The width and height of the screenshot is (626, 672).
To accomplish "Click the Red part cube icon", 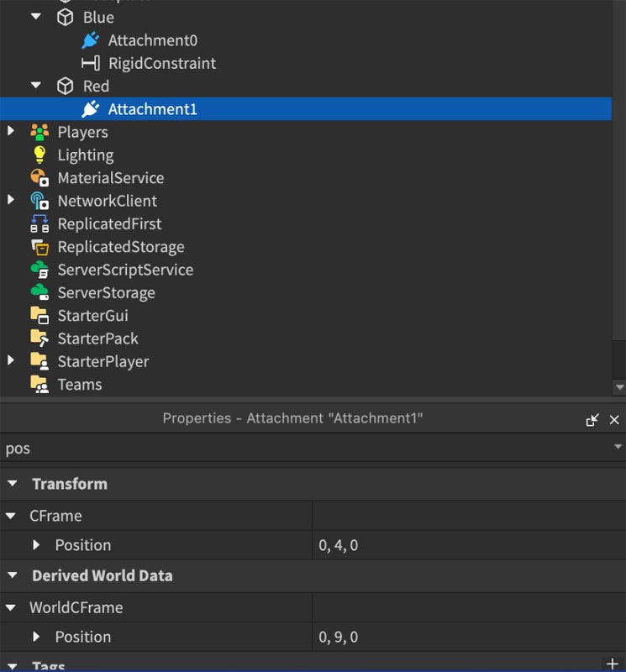I will 66,87.
